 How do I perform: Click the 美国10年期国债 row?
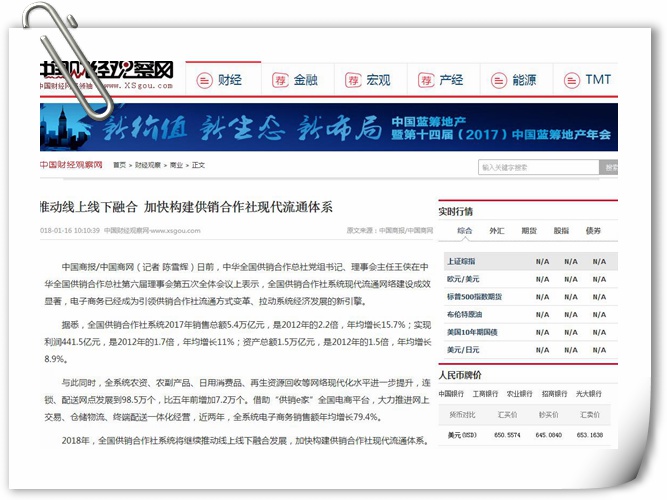click(530, 332)
